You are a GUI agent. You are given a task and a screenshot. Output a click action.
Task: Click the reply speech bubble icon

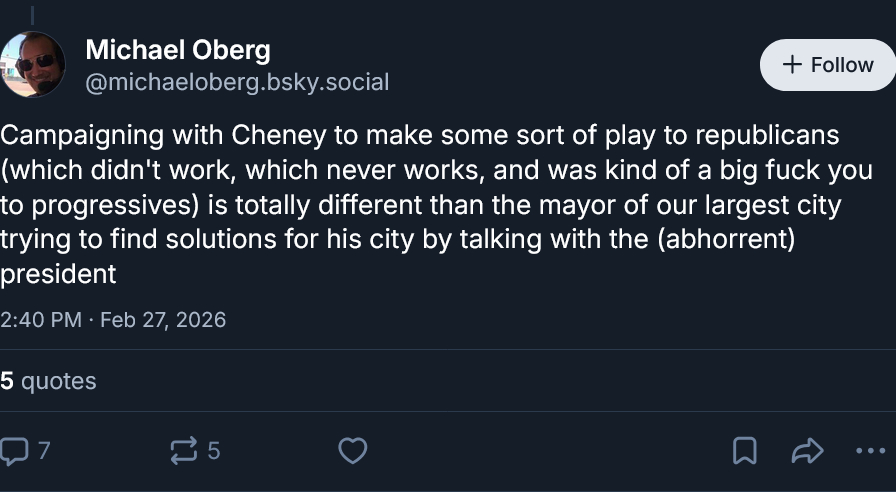point(14,451)
